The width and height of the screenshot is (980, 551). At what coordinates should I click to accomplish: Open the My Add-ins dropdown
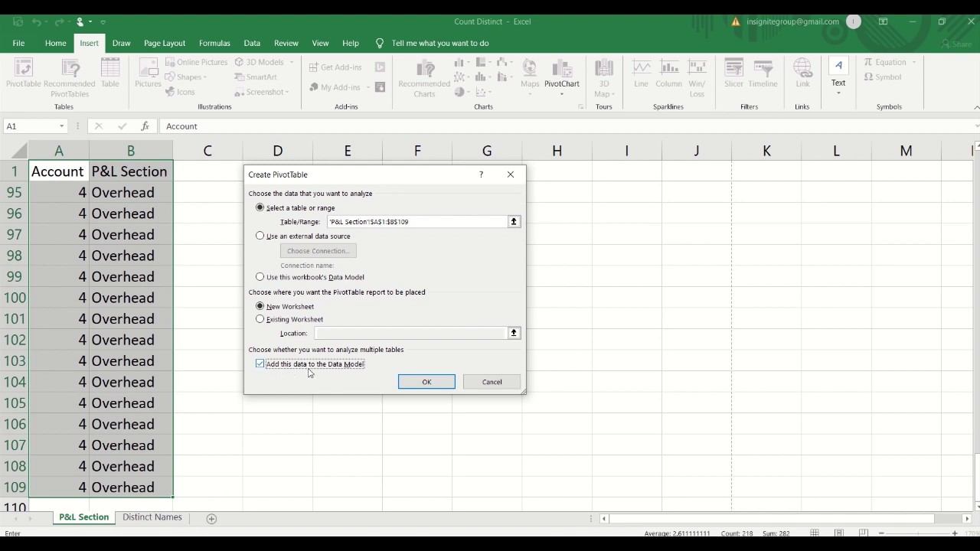point(367,87)
